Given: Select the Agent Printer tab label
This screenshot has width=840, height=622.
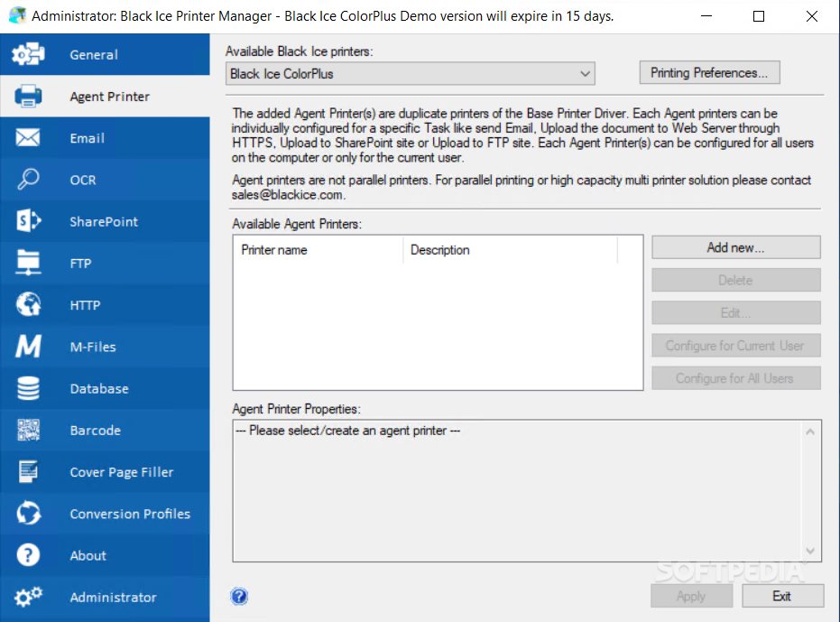Looking at the screenshot, I should [110, 97].
